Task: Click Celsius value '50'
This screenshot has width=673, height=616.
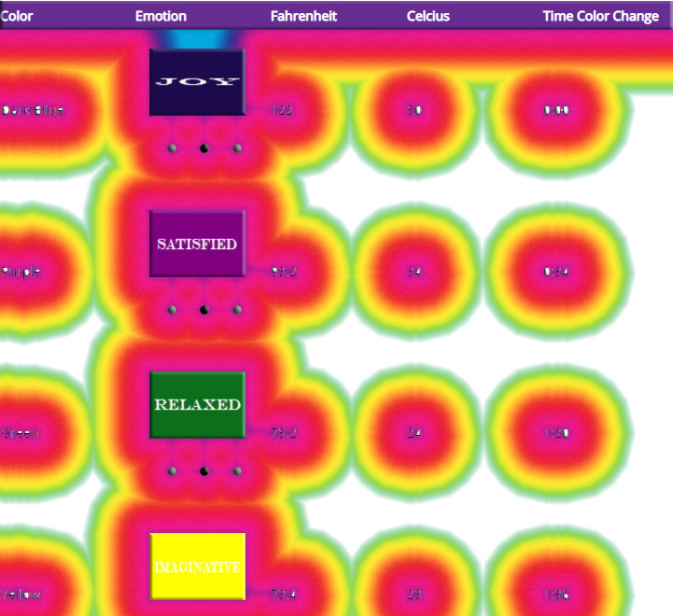Action: click(414, 110)
